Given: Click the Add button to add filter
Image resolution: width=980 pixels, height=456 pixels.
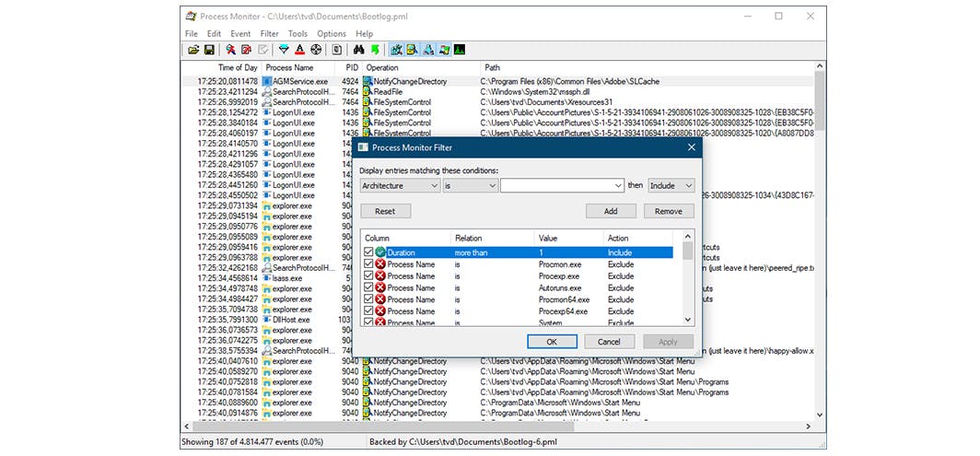Looking at the screenshot, I should [x=611, y=211].
